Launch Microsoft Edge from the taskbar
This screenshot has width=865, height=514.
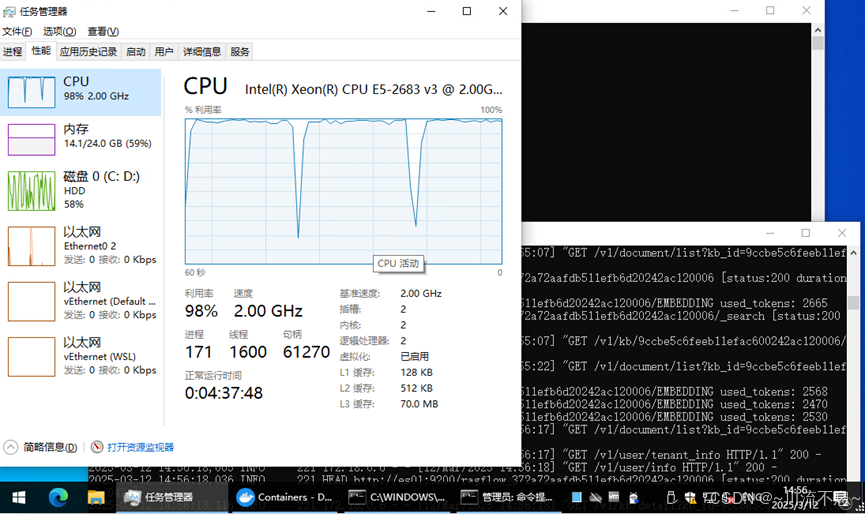58,497
